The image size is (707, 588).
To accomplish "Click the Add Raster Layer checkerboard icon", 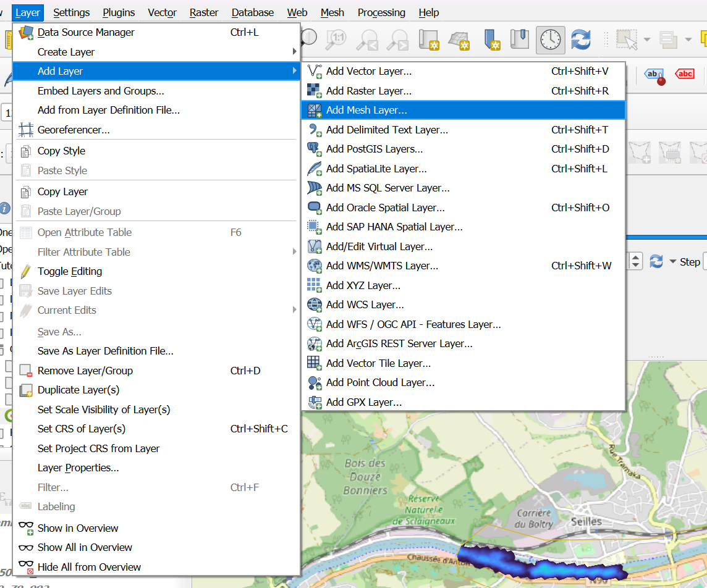I will coord(315,91).
